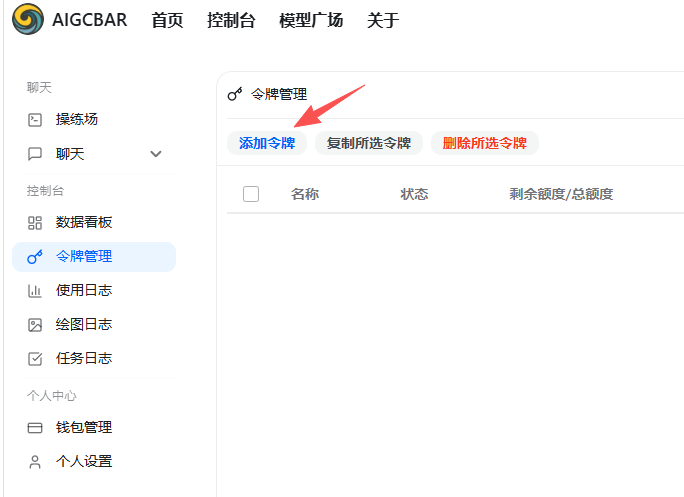Go to 模型广场 in top nav
Image resolution: width=684 pixels, height=497 pixels.
[x=311, y=20]
